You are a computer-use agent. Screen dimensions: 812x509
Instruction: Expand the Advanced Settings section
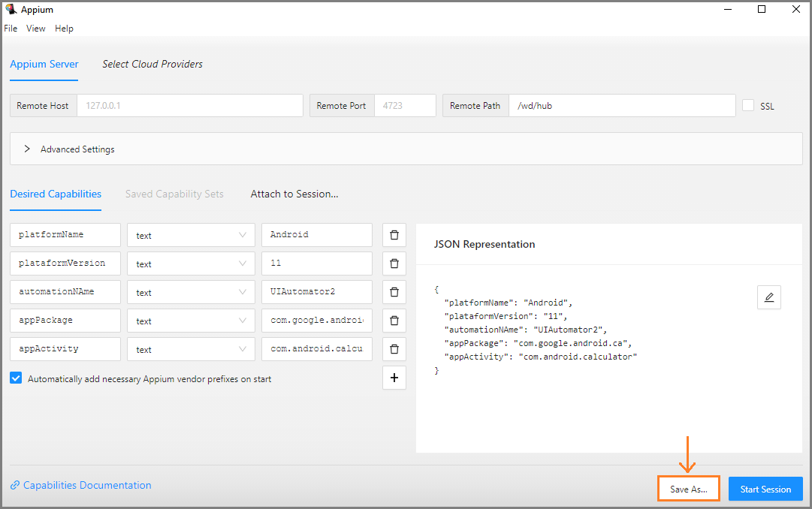click(28, 149)
